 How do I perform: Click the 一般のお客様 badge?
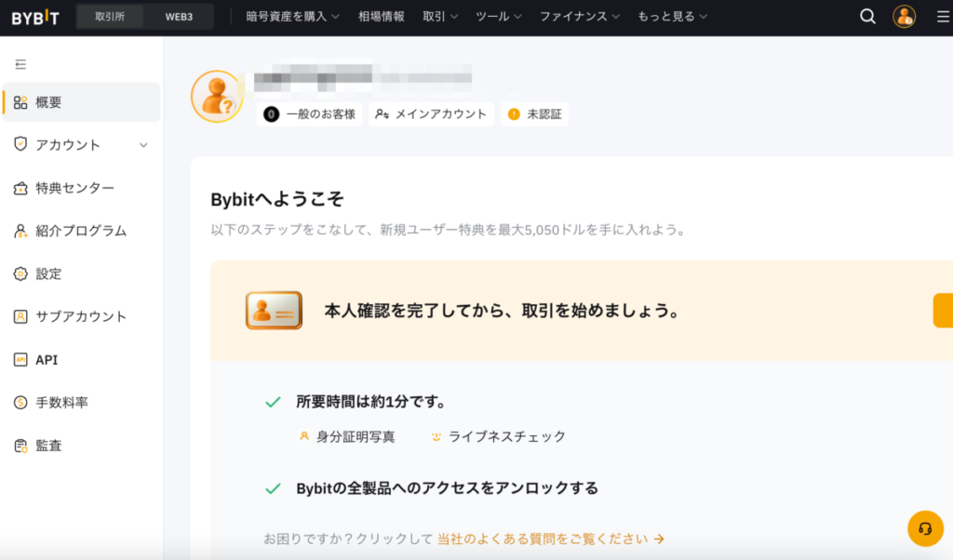click(x=309, y=114)
